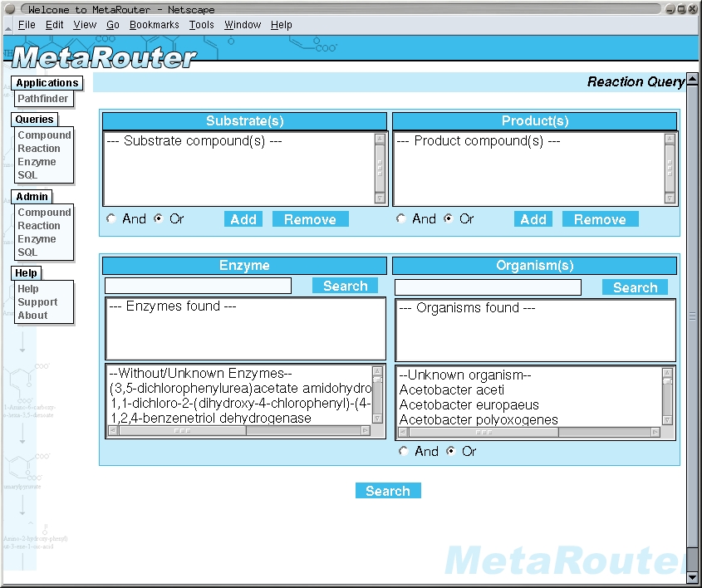
Task: Submit the reaction query with the bottom Search button
Action: pyautogui.click(x=388, y=491)
